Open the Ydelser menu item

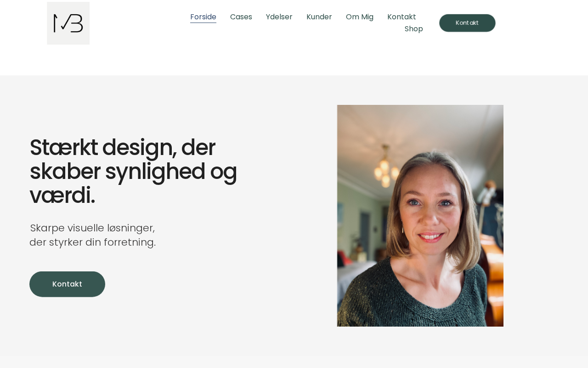tap(279, 17)
